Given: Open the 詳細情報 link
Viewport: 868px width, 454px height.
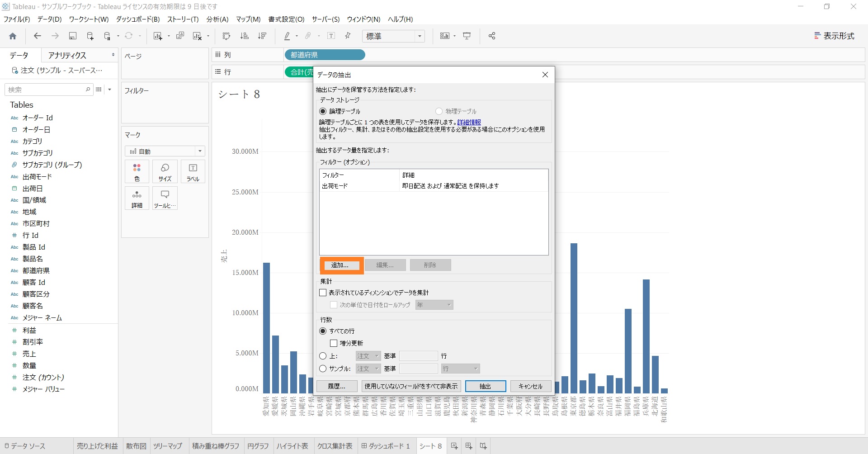Looking at the screenshot, I should 469,122.
